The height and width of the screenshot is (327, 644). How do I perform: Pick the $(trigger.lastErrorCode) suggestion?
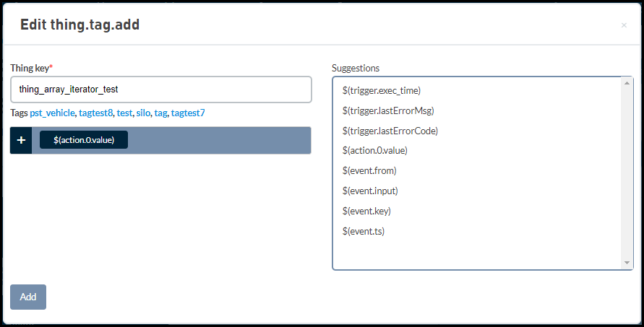point(390,131)
